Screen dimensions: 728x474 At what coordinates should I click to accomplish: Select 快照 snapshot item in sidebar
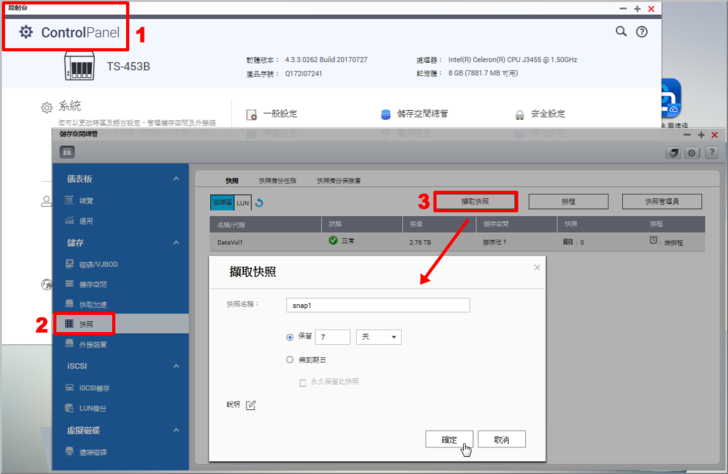(121, 324)
